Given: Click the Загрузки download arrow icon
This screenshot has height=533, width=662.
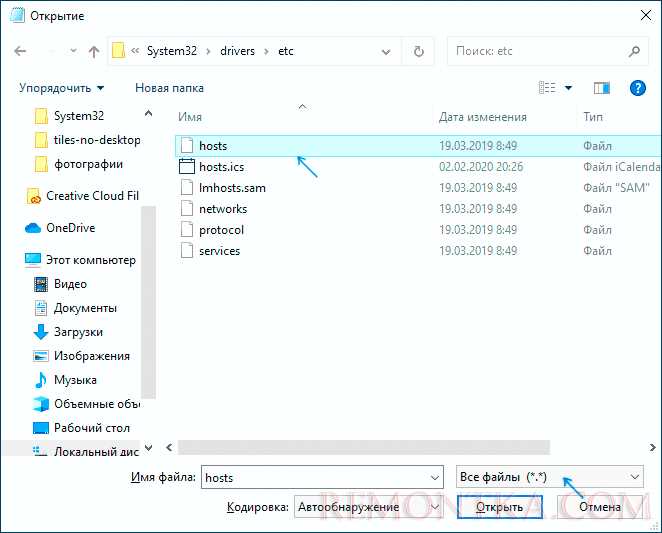Looking at the screenshot, I should point(41,332).
